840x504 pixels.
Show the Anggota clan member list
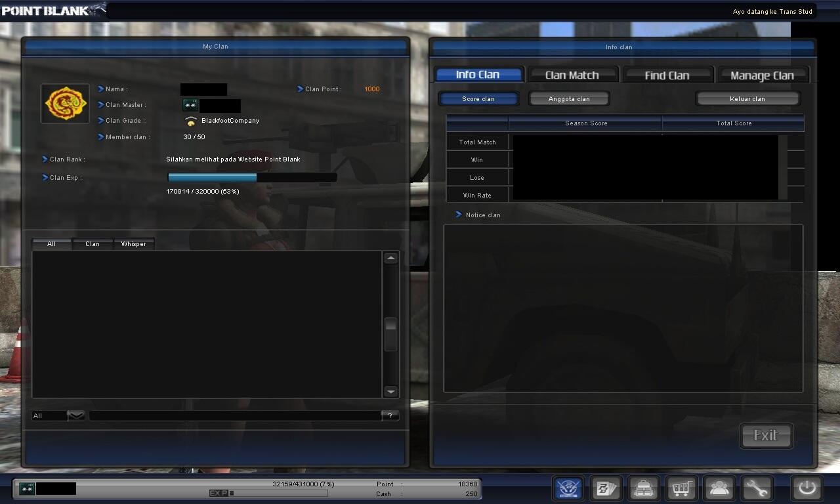(569, 98)
